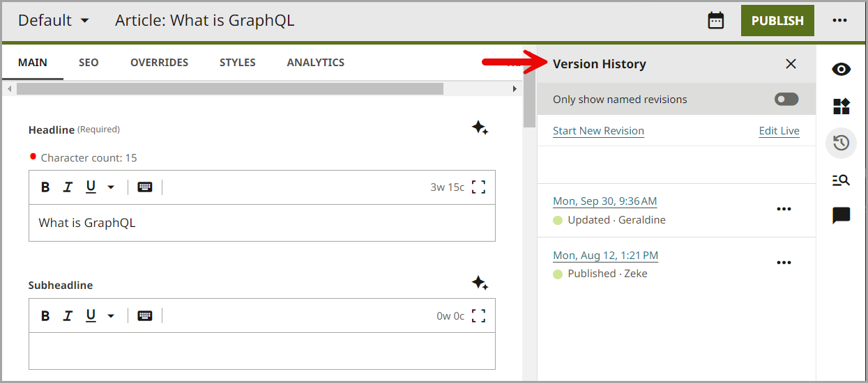Expand formatting dropdown in Headline toolbar

pyautogui.click(x=110, y=187)
